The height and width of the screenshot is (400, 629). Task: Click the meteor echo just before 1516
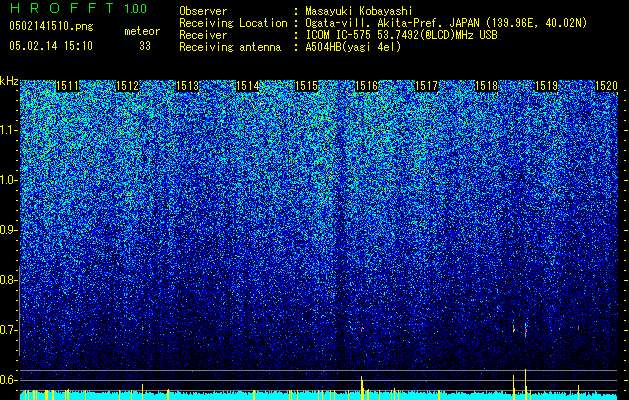click(362, 329)
